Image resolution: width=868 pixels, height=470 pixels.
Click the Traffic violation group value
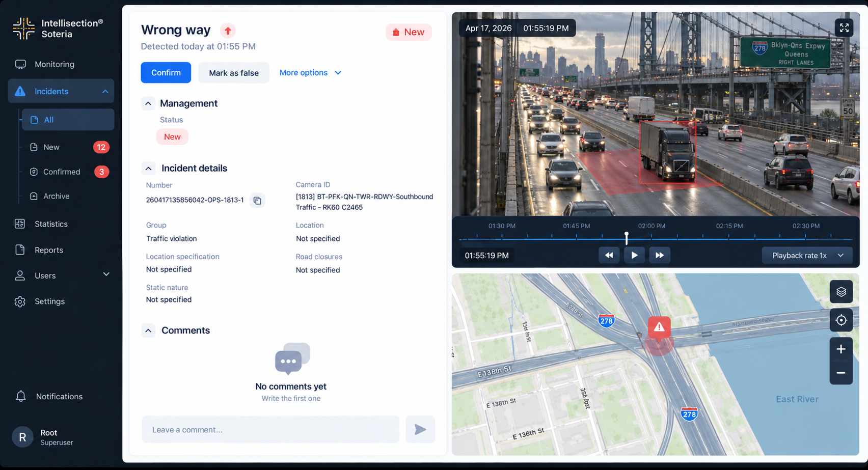tap(172, 239)
